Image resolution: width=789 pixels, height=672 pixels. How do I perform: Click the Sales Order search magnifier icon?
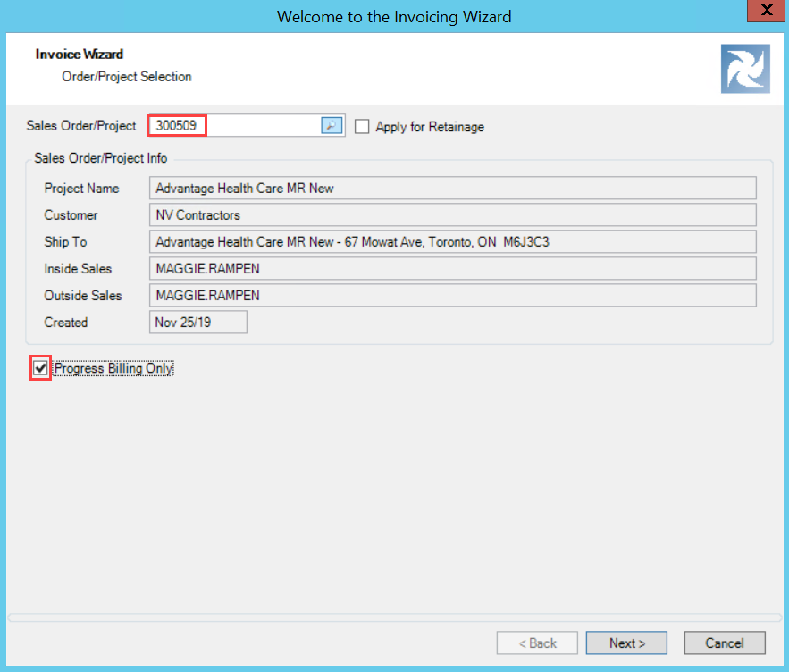coord(332,126)
